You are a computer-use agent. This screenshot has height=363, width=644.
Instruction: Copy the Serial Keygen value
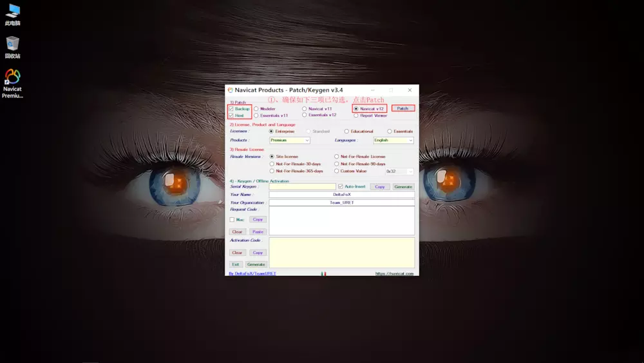tap(380, 186)
